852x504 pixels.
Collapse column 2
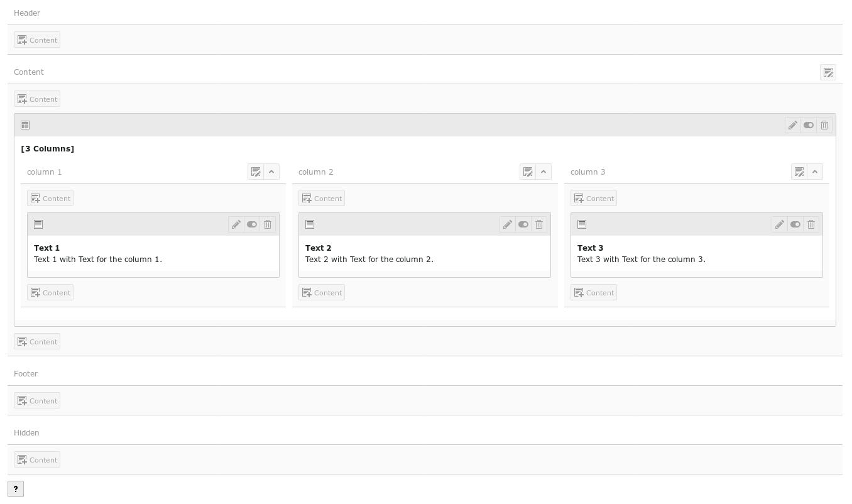tap(543, 172)
